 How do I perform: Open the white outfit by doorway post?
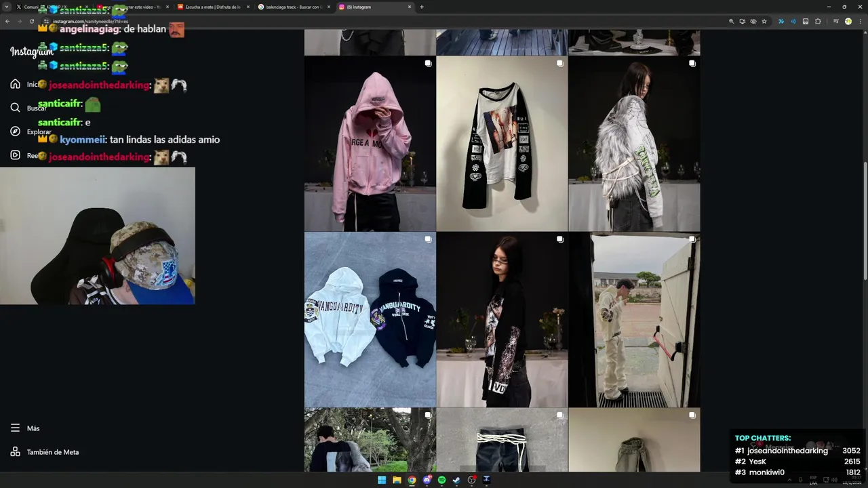[634, 320]
